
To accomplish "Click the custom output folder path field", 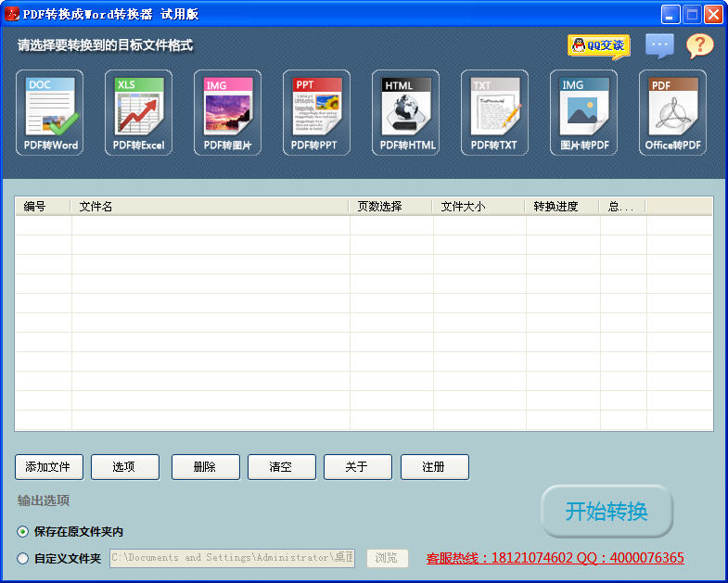I will [232, 558].
